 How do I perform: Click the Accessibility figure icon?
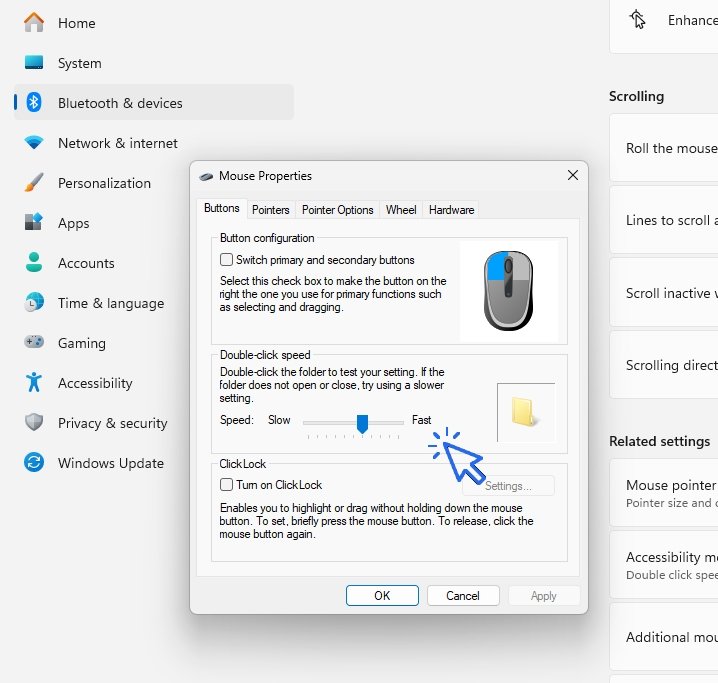(x=34, y=382)
